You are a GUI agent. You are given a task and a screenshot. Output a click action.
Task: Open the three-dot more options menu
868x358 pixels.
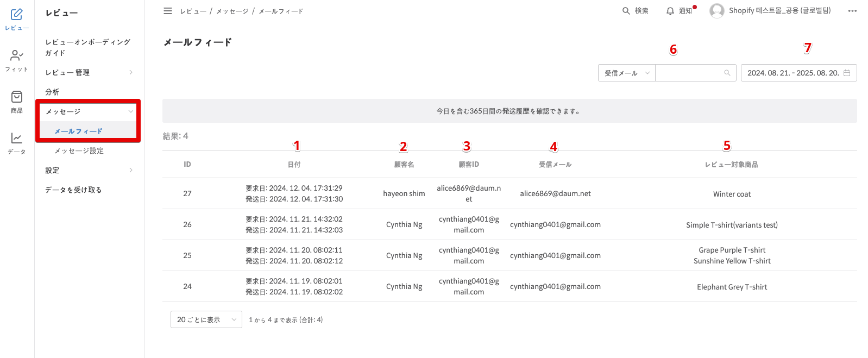coord(852,11)
